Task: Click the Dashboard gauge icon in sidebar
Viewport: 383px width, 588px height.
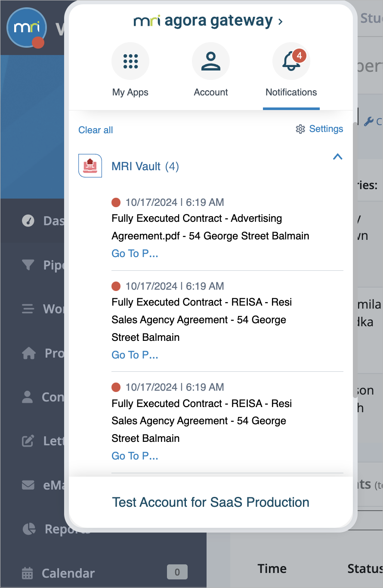Action: 28,221
